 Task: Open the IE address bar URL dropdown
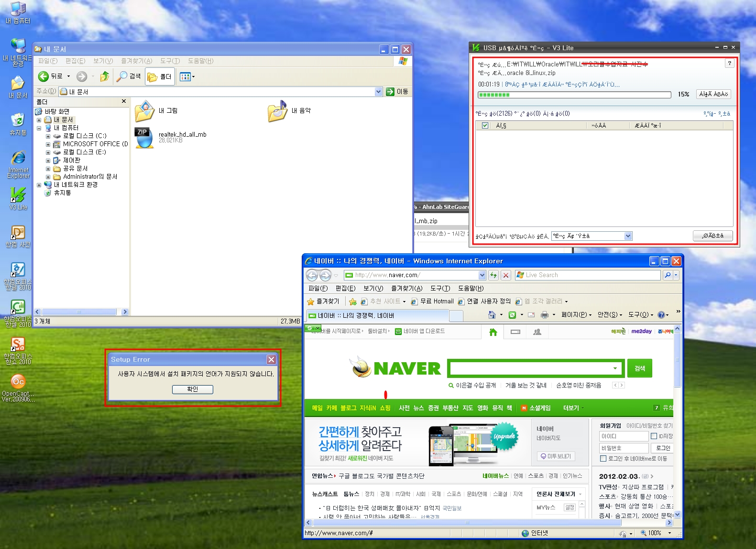pyautogui.click(x=482, y=275)
